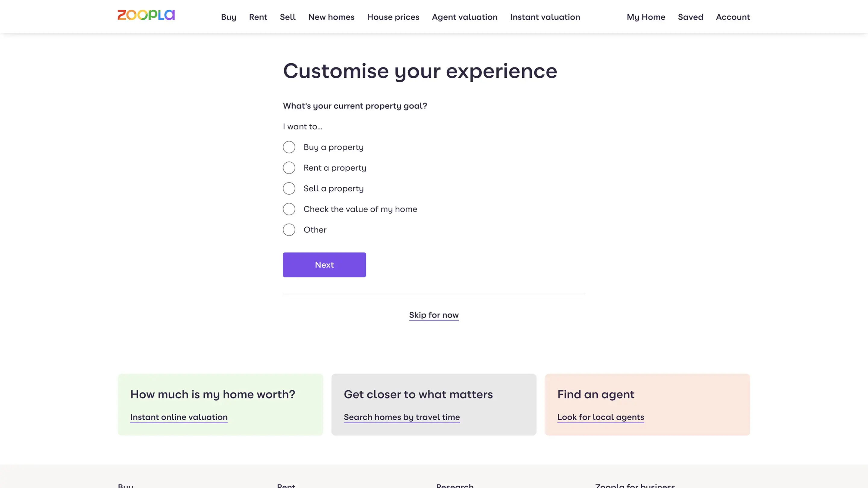View Saved items in header
Viewport: 868px width, 488px height.
[x=690, y=17]
